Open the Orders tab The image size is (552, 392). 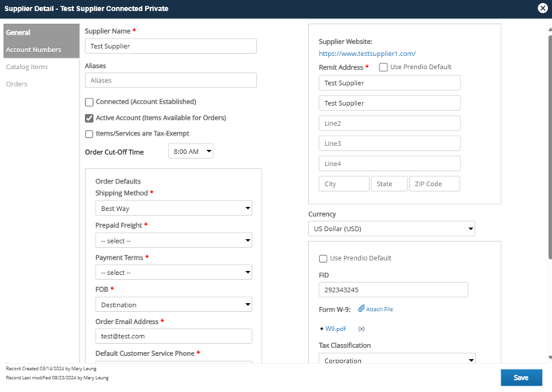pos(17,84)
